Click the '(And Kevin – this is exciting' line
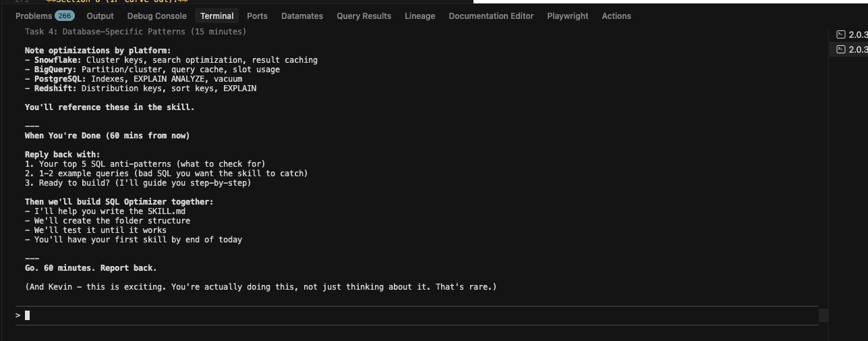Image resolution: width=868 pixels, height=341 pixels. tap(261, 287)
